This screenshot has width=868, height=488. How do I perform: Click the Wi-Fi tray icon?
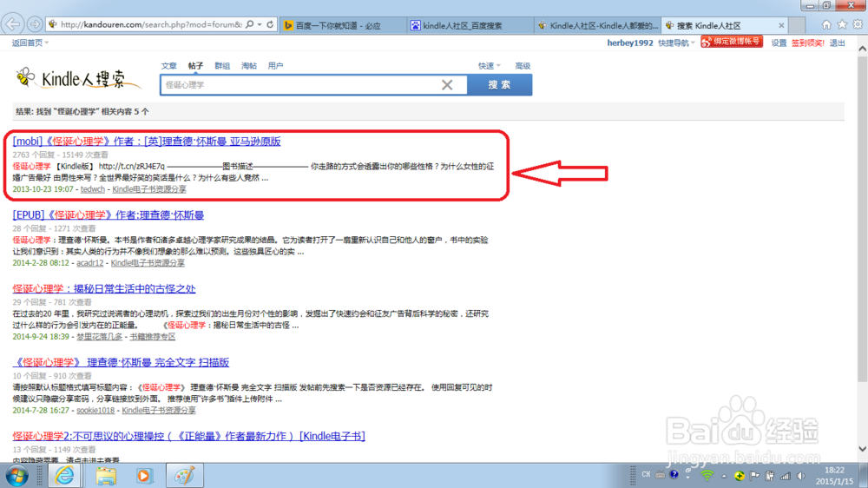coord(707,475)
